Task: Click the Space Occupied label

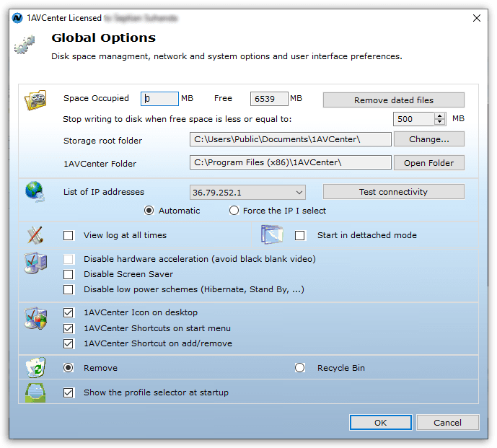Action: [96, 98]
